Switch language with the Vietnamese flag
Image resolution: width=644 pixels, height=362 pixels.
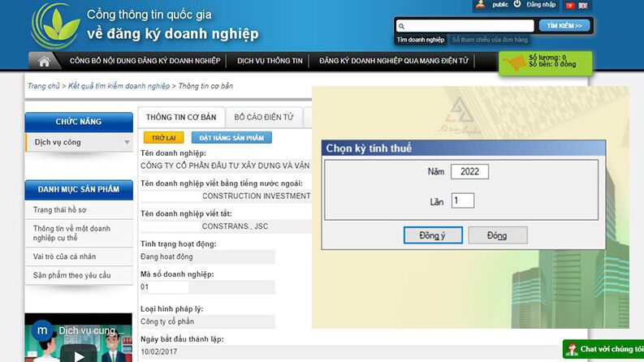point(570,5)
